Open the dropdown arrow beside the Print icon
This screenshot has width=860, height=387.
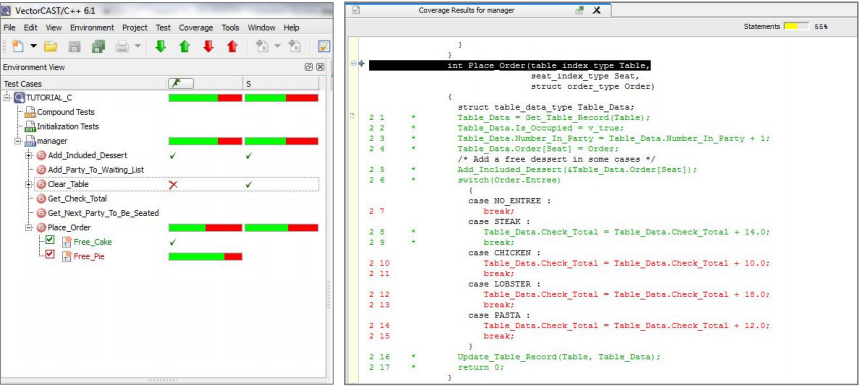[x=137, y=47]
